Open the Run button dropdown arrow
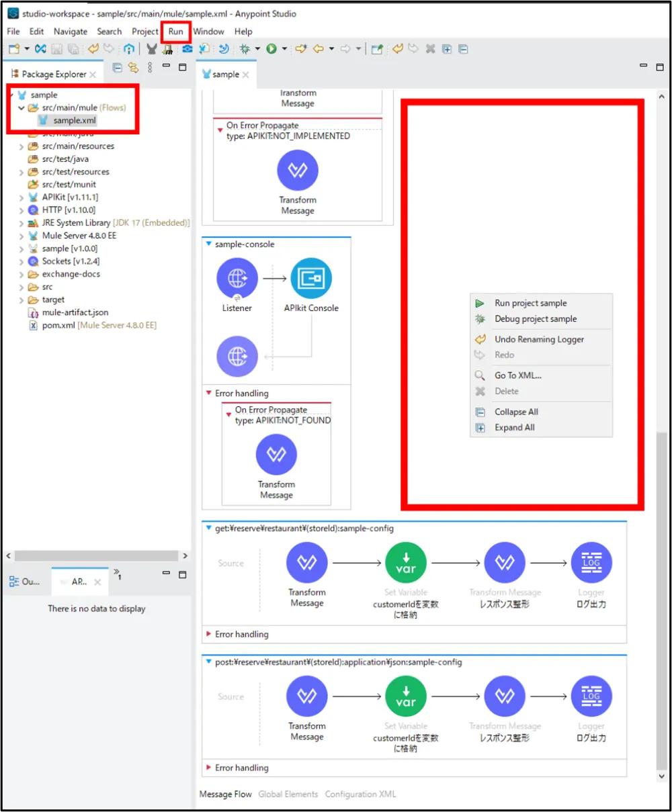 [x=284, y=49]
